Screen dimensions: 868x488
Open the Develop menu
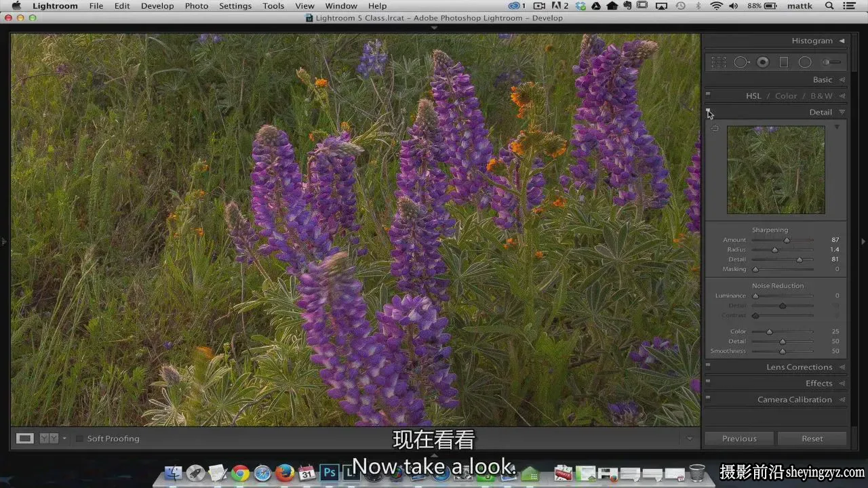click(x=157, y=6)
